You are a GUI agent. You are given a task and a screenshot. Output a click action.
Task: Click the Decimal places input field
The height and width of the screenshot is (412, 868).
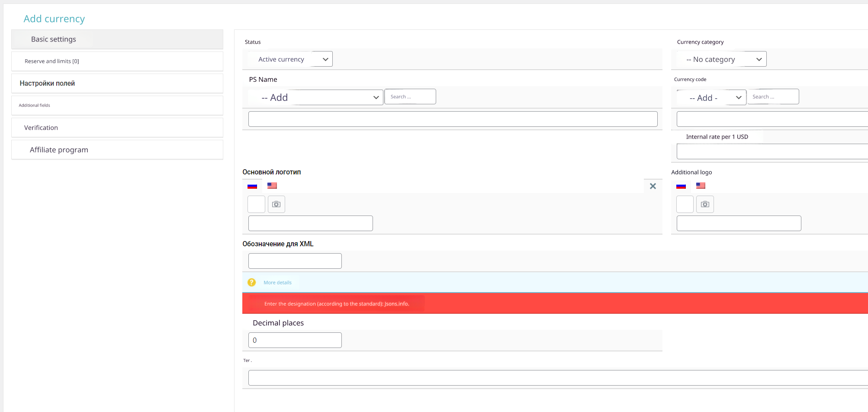coord(295,340)
